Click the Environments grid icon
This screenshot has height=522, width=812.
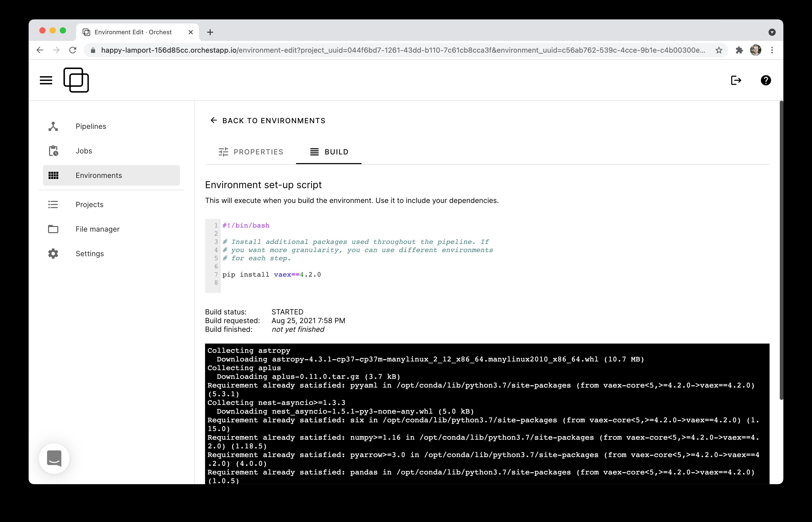pyautogui.click(x=53, y=175)
